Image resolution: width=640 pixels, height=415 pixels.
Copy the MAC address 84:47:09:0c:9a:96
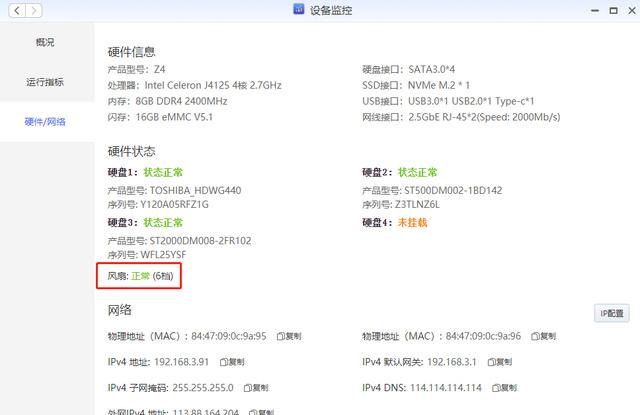[x=543, y=336]
